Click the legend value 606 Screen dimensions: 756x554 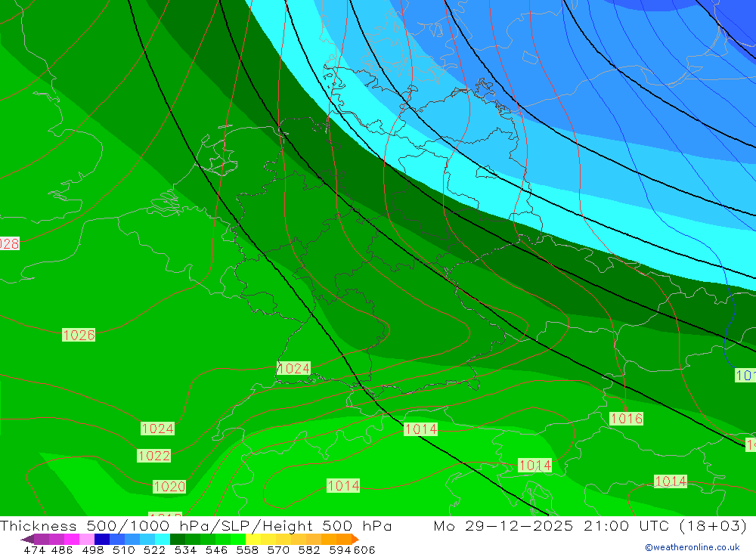click(x=364, y=550)
